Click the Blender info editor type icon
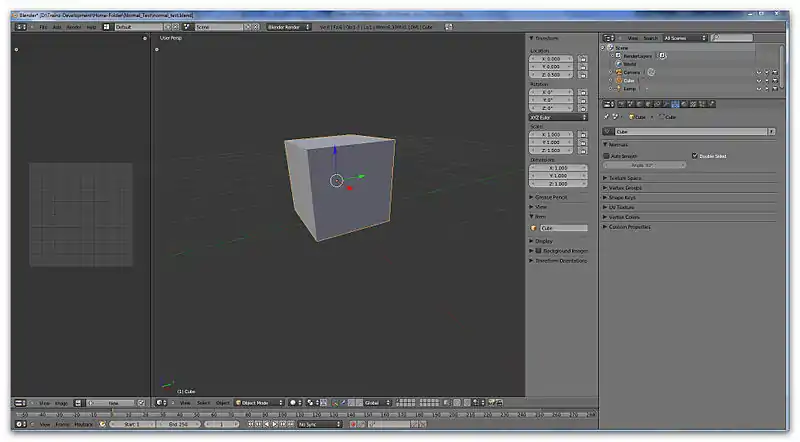Screen dimensions: 800x442 click(21, 27)
